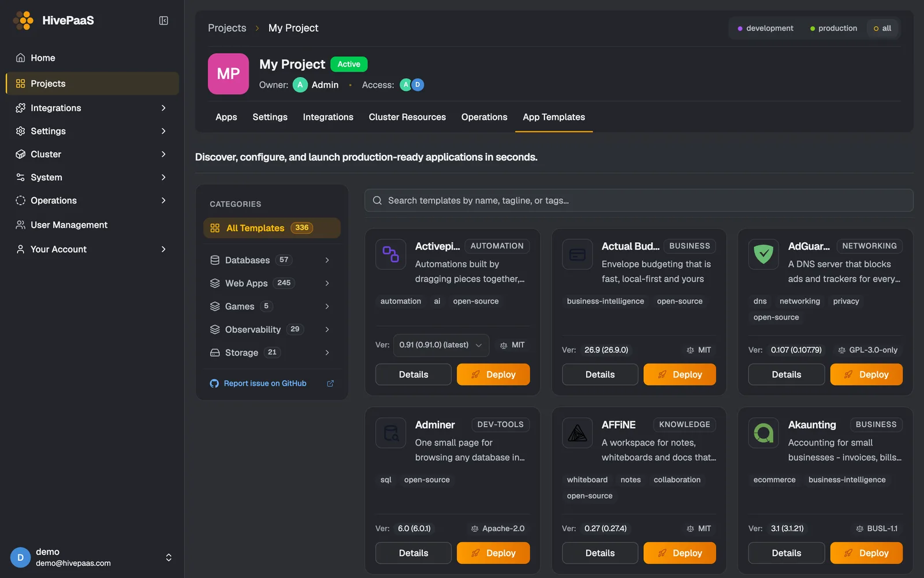Open Details for Akaunting

(x=787, y=553)
